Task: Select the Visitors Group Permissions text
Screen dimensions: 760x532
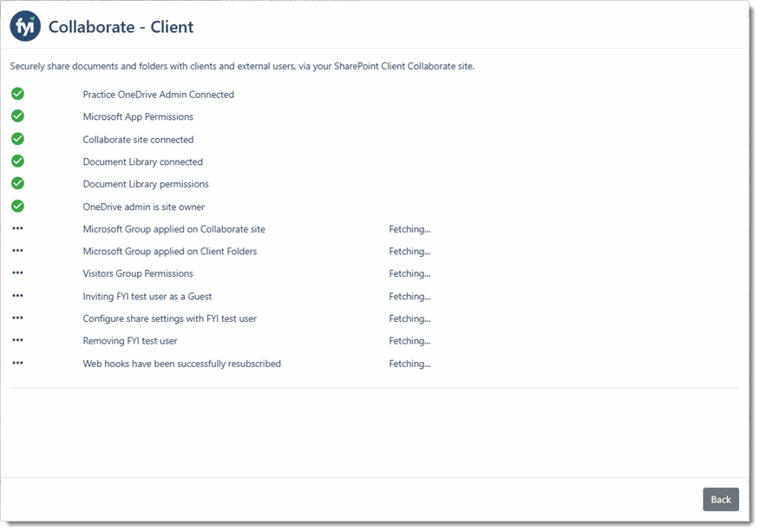Action: point(138,274)
